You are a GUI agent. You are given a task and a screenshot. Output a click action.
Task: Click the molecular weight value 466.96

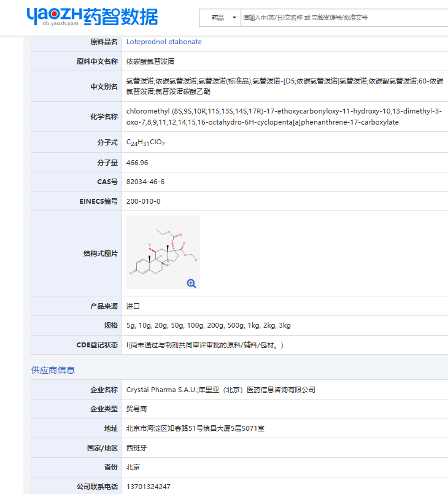pos(137,163)
